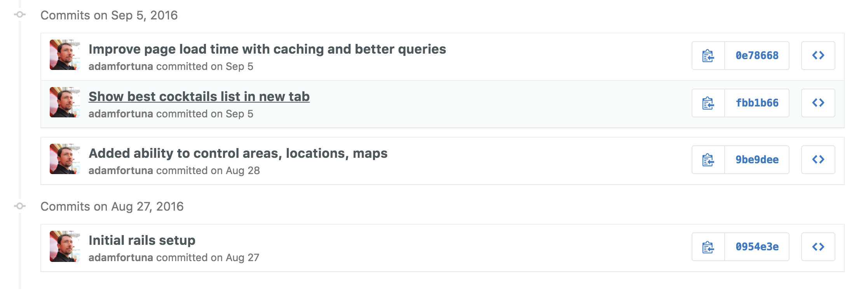Click adamfortuna author name on Aug 27 commit

120,258
